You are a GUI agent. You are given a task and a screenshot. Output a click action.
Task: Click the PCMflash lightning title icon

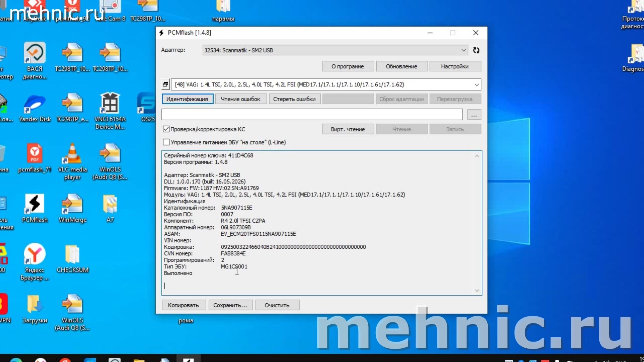click(161, 33)
